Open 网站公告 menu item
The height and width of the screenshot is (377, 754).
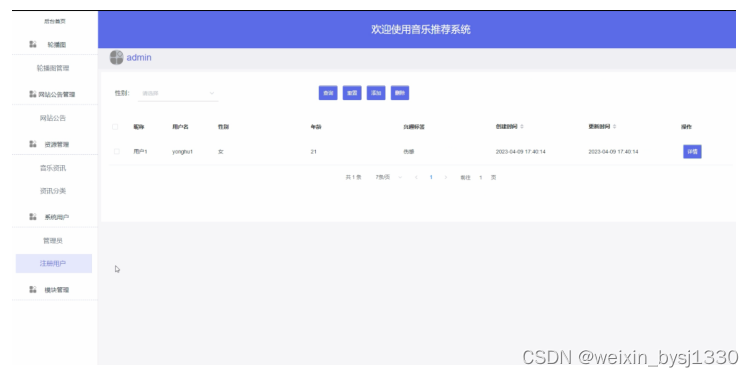[53, 118]
